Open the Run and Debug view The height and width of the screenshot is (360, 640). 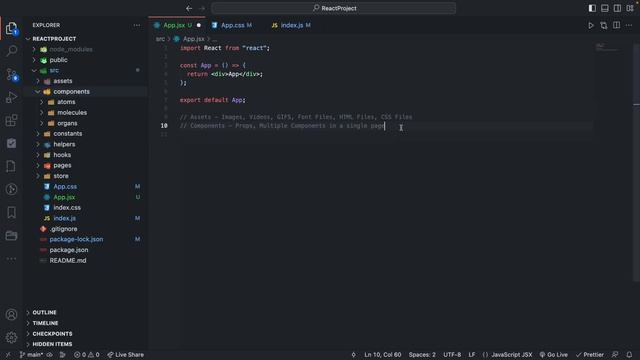coord(11,97)
